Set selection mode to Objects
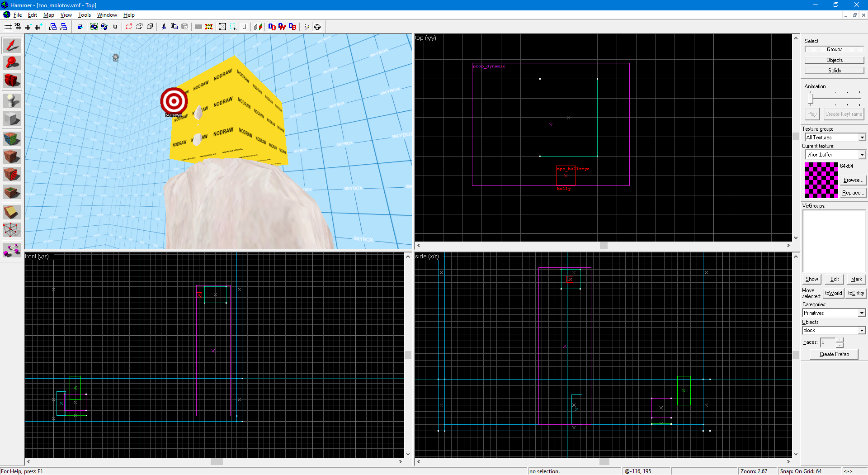The width and height of the screenshot is (868, 475). coord(834,60)
